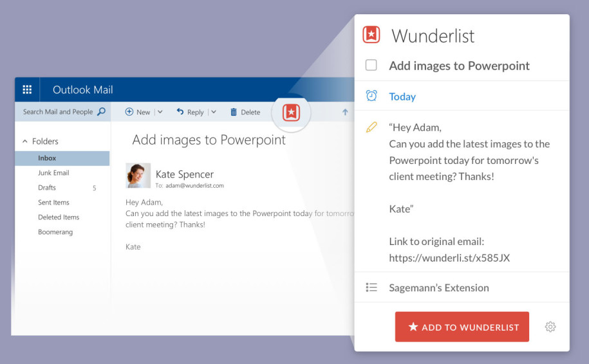The width and height of the screenshot is (589, 364).
Task: Click the Add to Wunderlist button
Action: tap(462, 327)
